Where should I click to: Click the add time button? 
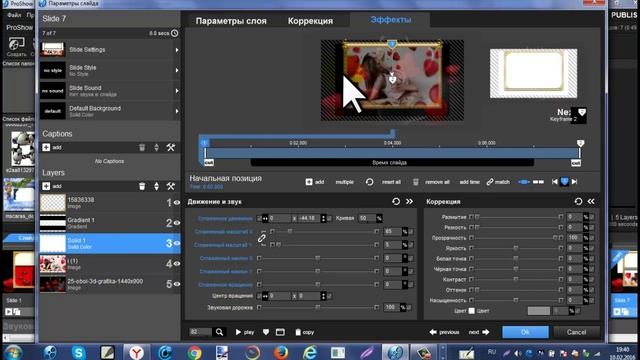(x=469, y=182)
